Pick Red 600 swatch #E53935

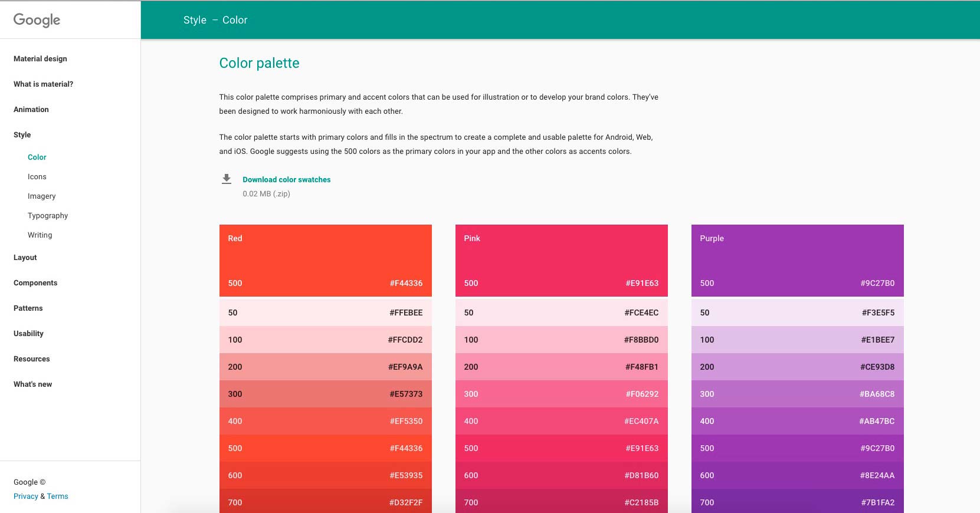point(326,475)
